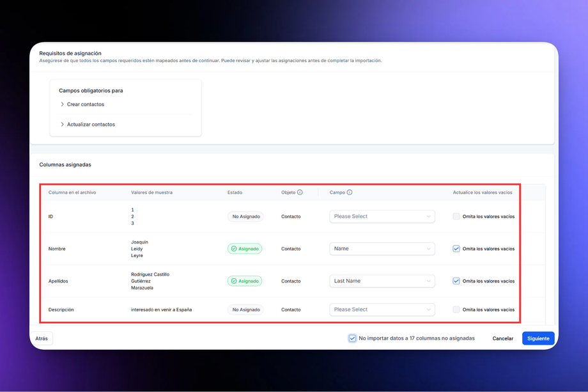The width and height of the screenshot is (588, 392).
Task: Open the Last Name dropdown for Apellidos
Action: pos(382,281)
